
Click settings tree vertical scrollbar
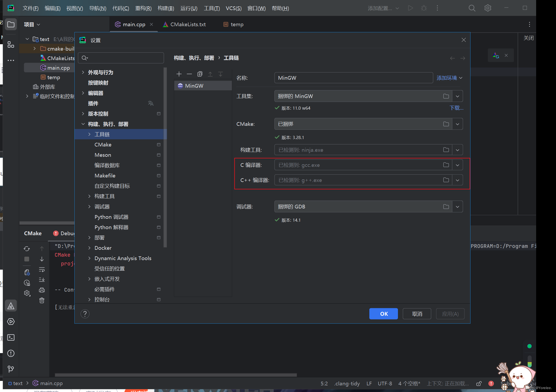pos(165,158)
